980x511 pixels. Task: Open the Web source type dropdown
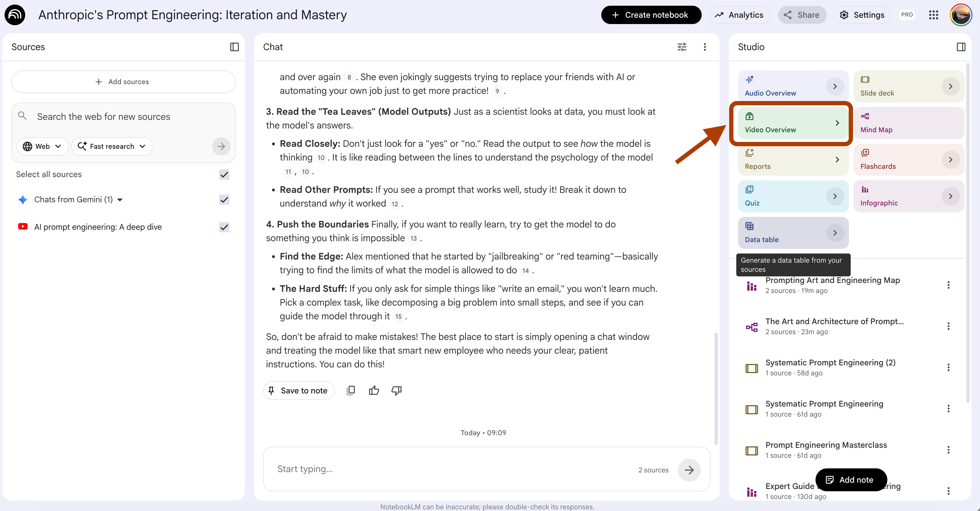42,146
